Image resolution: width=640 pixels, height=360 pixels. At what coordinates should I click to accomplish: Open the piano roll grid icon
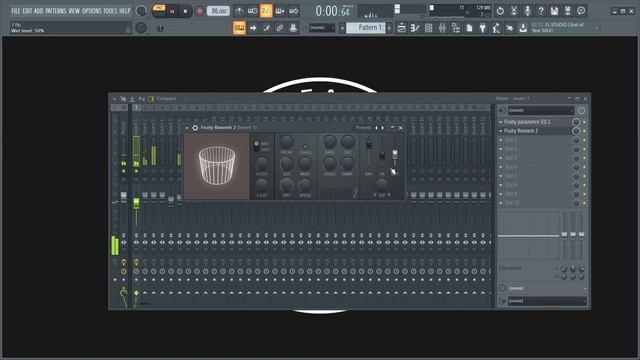point(429,28)
